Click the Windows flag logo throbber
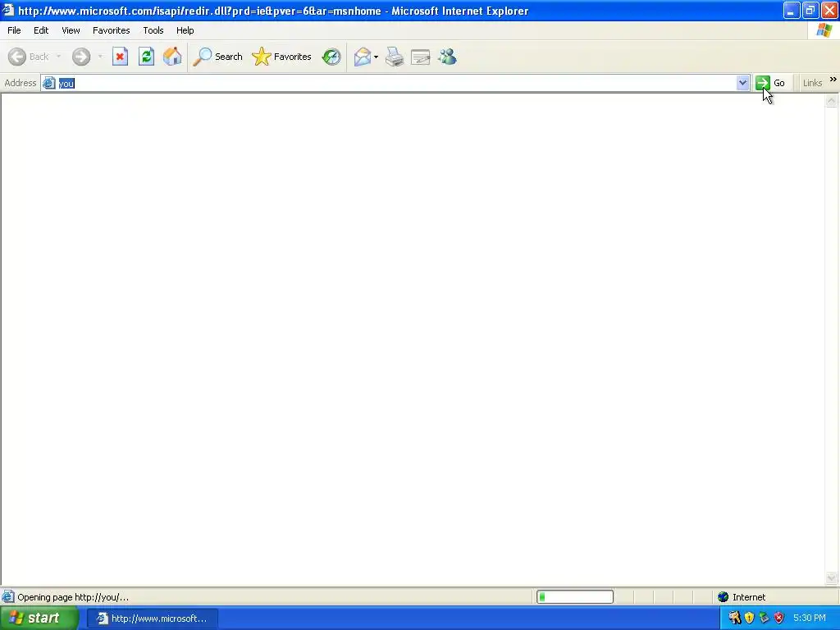 (824, 30)
